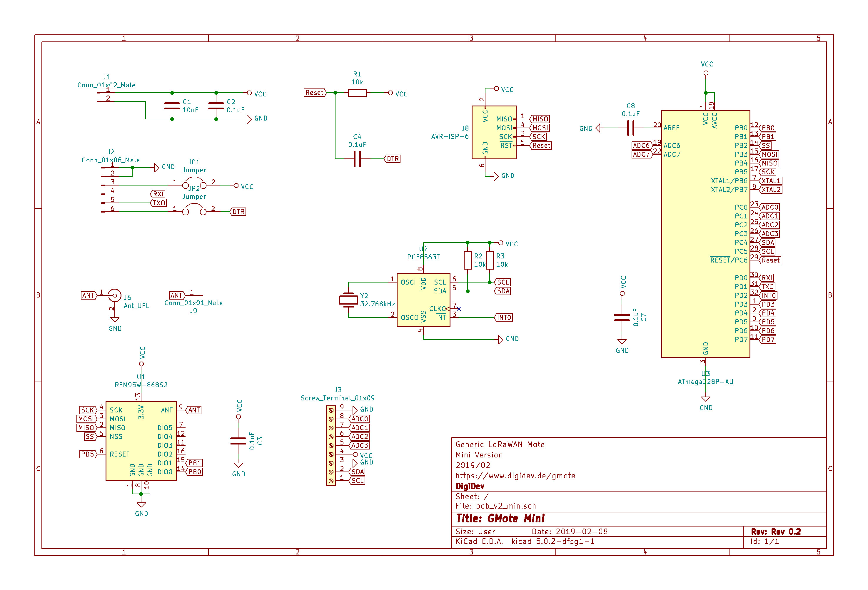Screen dimensions: 868x590
Task: Select capacitor C7 symbol beside the ATmega
Action: [622, 317]
